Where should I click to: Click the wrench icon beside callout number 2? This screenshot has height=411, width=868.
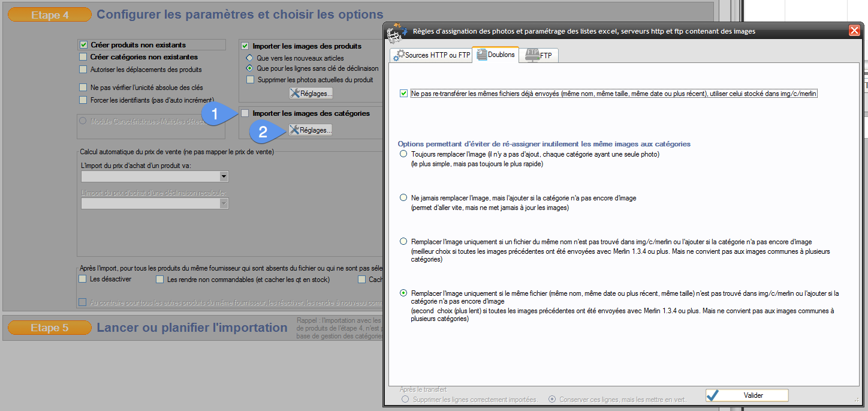tap(294, 130)
